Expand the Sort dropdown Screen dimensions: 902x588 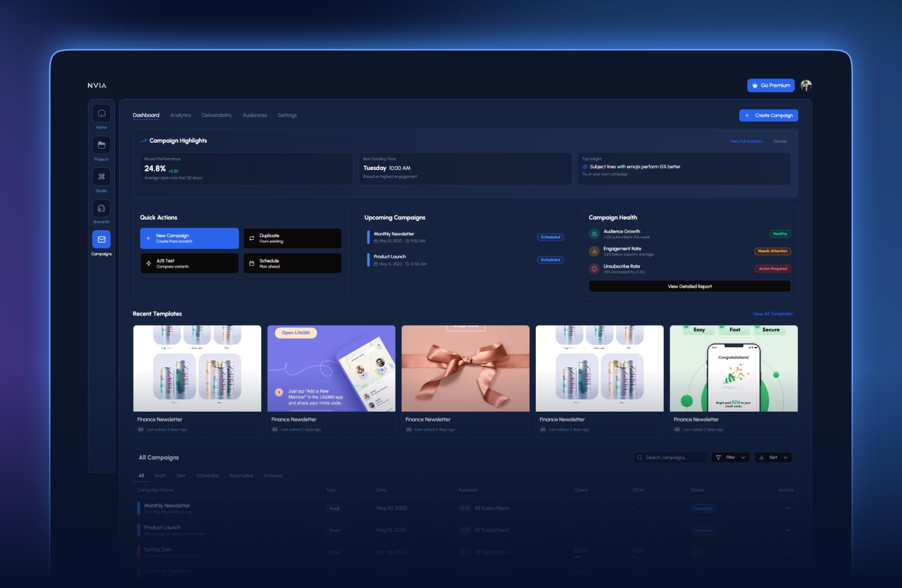point(773,457)
